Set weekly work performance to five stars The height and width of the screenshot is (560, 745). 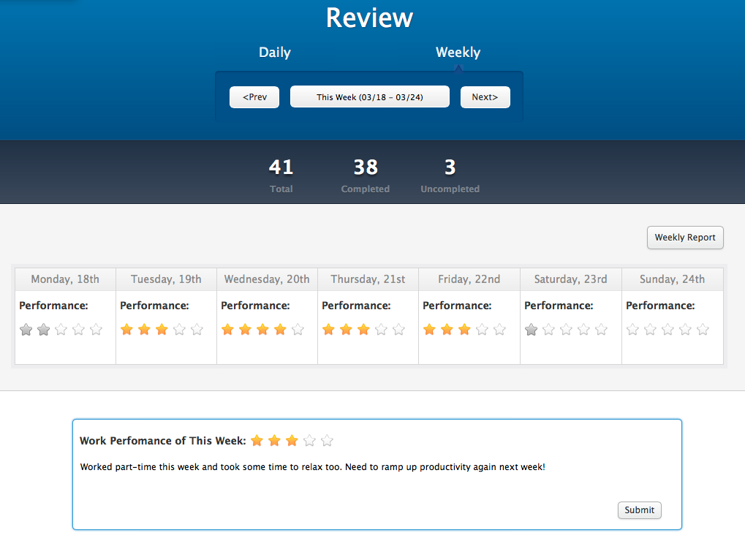point(327,441)
